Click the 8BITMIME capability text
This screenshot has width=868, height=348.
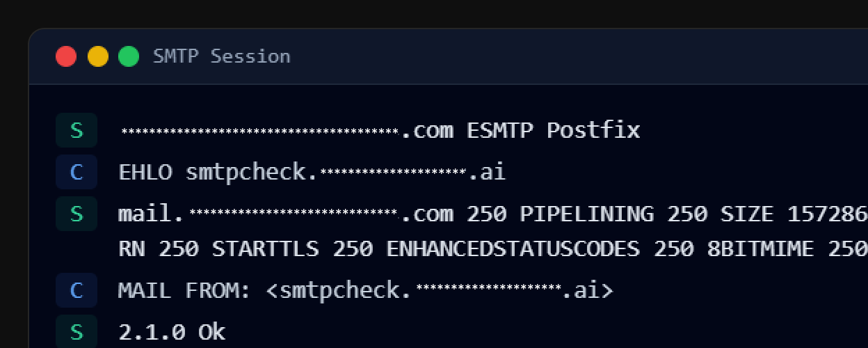coord(760,248)
